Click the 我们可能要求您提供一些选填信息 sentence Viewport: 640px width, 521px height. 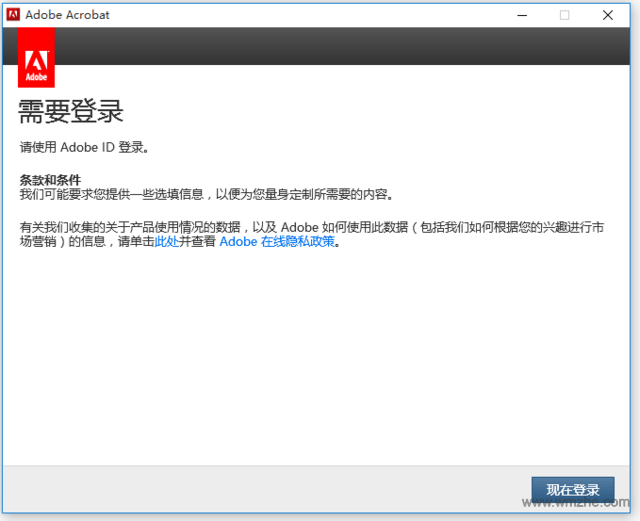[207, 194]
